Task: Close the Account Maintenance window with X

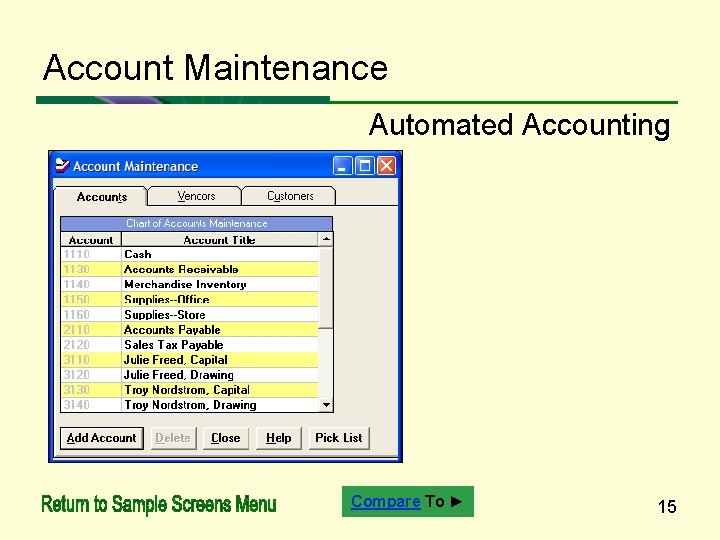Action: click(x=387, y=166)
